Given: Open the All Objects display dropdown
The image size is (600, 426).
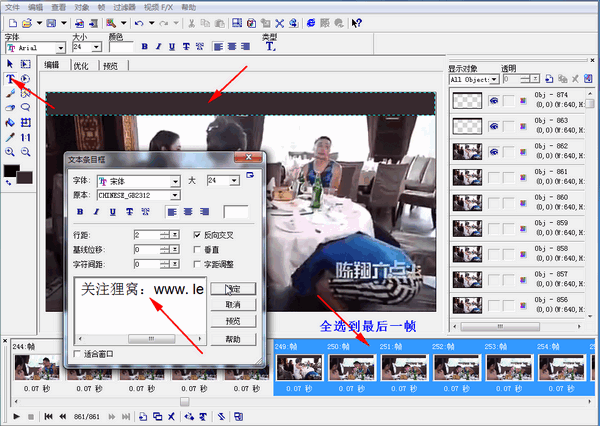Looking at the screenshot, I should (x=494, y=79).
